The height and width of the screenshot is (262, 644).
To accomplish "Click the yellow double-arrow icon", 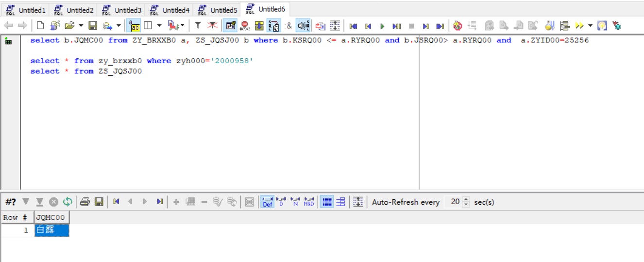I will coord(579,26).
